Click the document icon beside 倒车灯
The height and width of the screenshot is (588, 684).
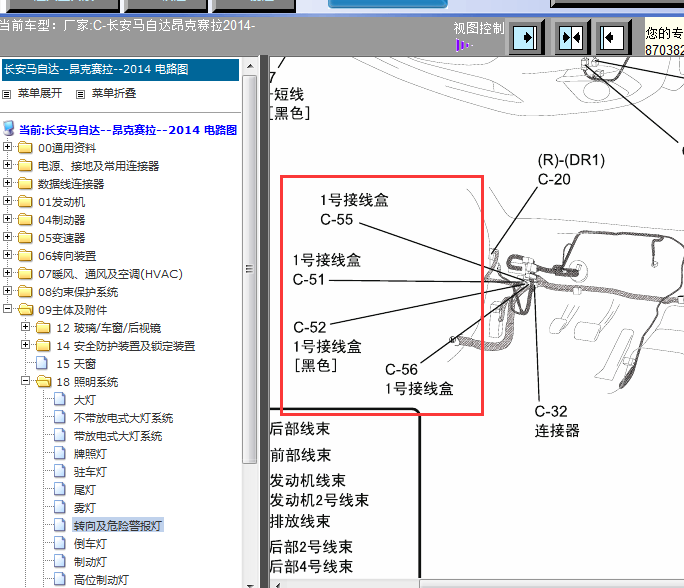click(59, 543)
